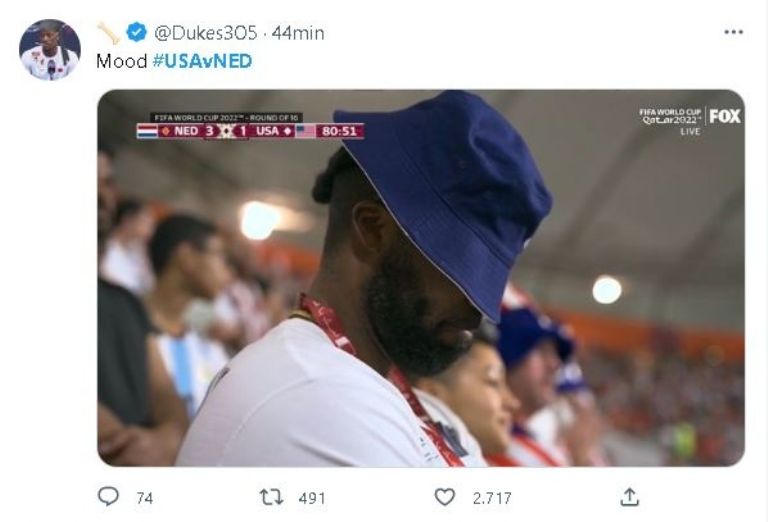
Task: Click the 74 replies count
Action: (145, 498)
